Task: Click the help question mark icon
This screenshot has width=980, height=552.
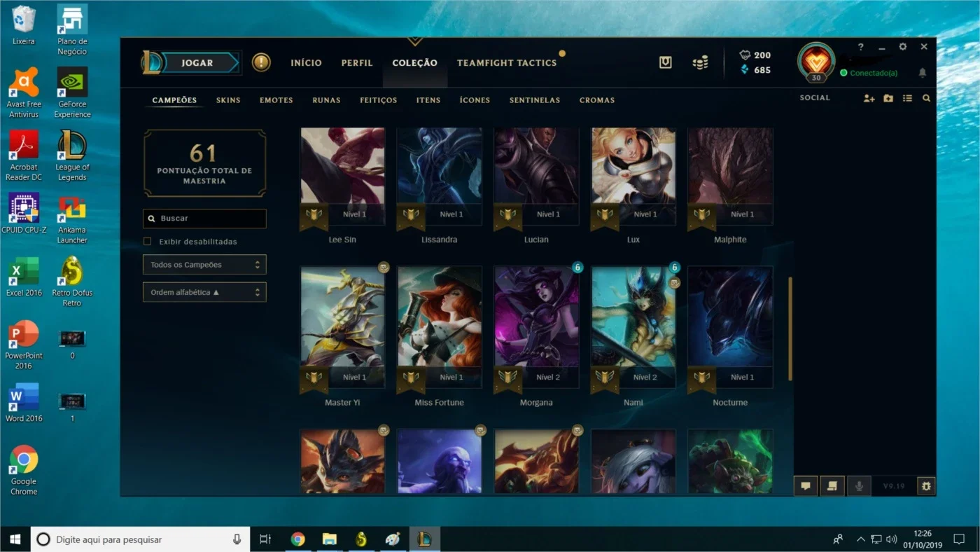Action: pos(861,47)
